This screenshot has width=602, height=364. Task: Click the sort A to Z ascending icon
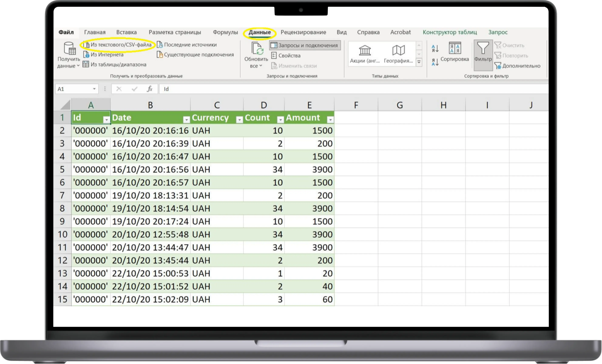click(435, 48)
